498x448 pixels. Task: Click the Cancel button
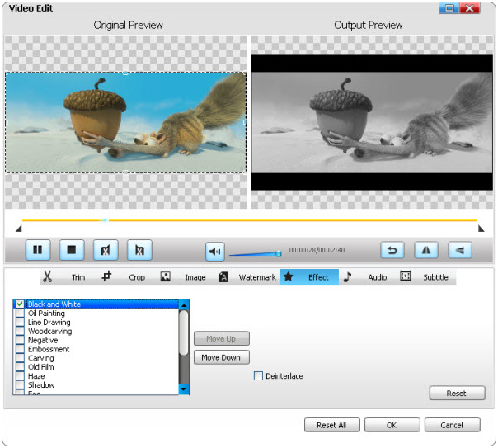click(x=452, y=425)
